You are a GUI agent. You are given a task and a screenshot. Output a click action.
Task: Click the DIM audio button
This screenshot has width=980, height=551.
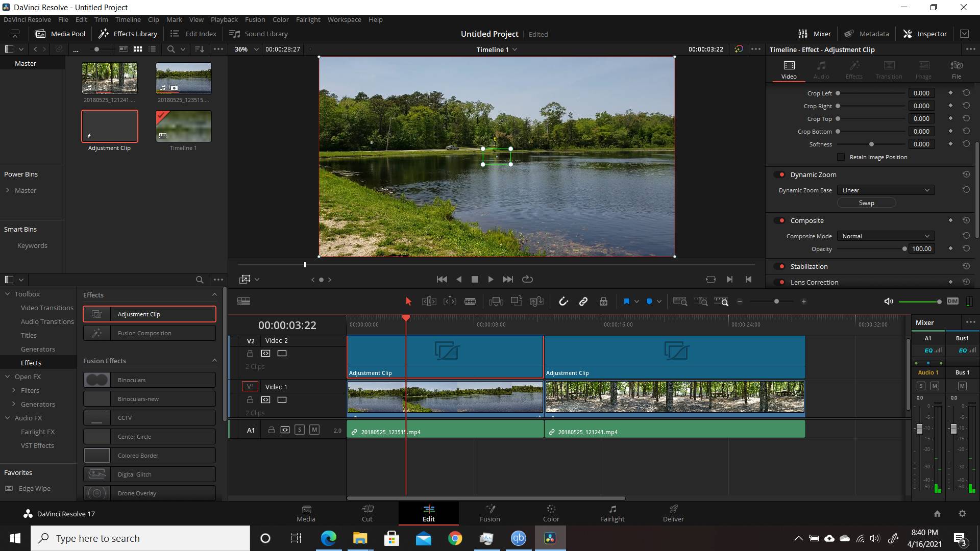(952, 301)
